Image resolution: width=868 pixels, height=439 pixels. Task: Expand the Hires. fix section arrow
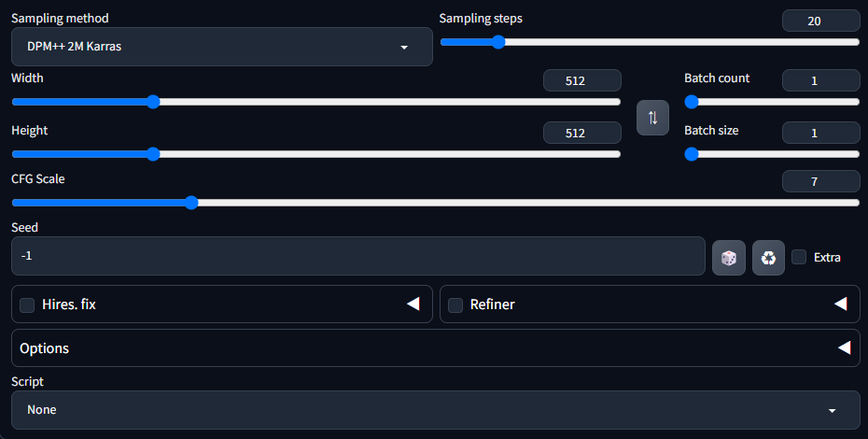(x=413, y=304)
